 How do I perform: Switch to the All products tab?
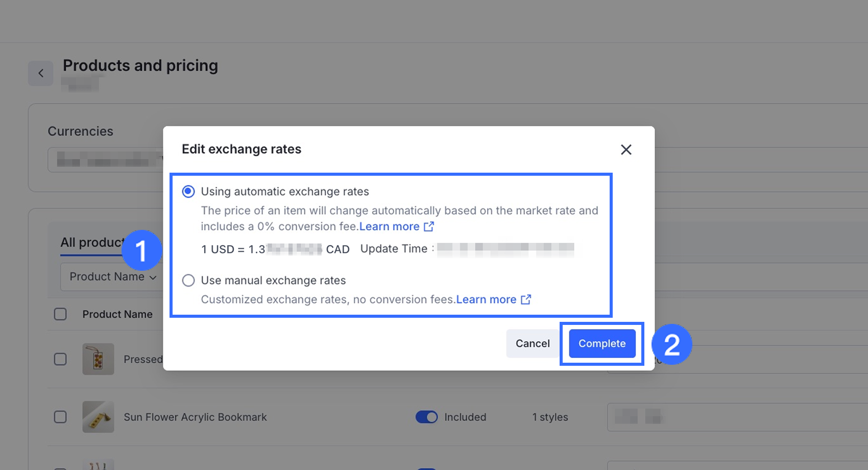(92, 243)
